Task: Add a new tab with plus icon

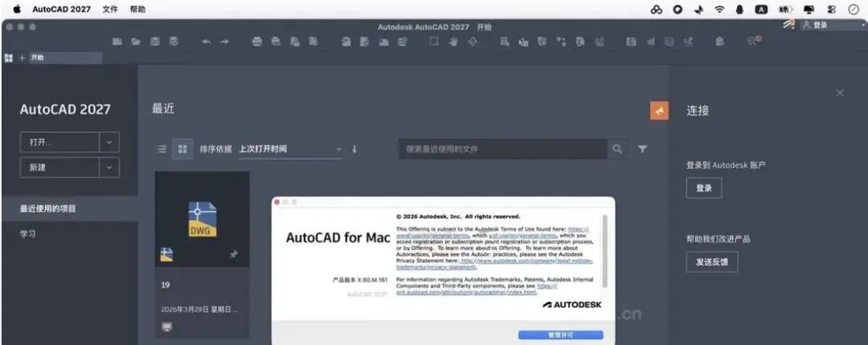Action: click(x=23, y=58)
